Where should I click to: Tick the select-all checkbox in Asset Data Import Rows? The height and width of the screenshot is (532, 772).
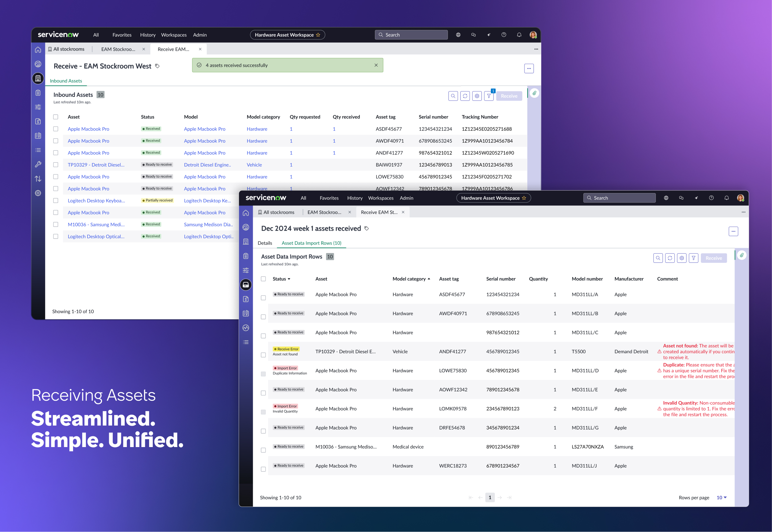click(x=263, y=279)
